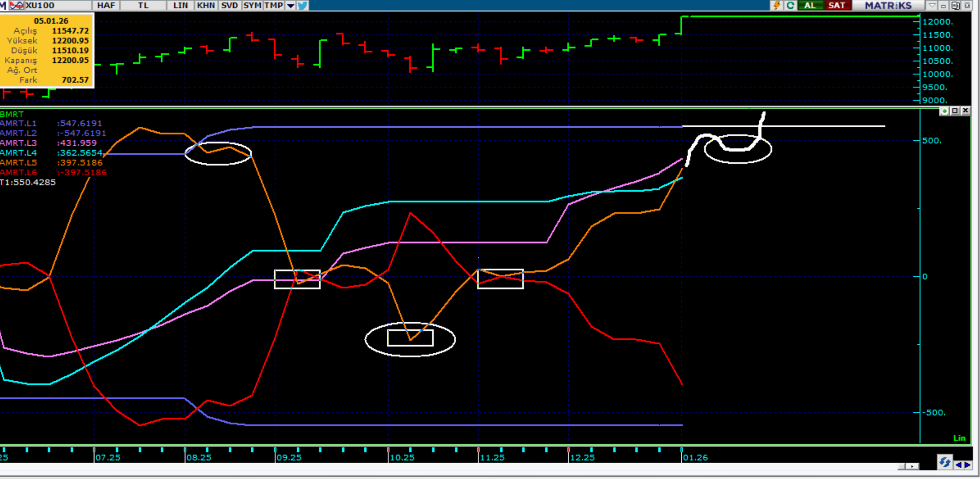Open the triangle dropdown beside MATRIKS

932,5
